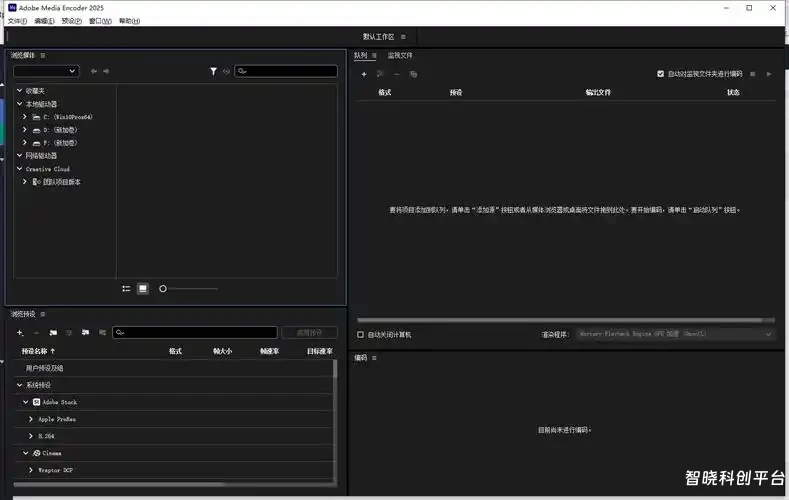Image resolution: width=789 pixels, height=500 pixels.
Task: Open the 文件(F) menu
Action: tap(17, 21)
